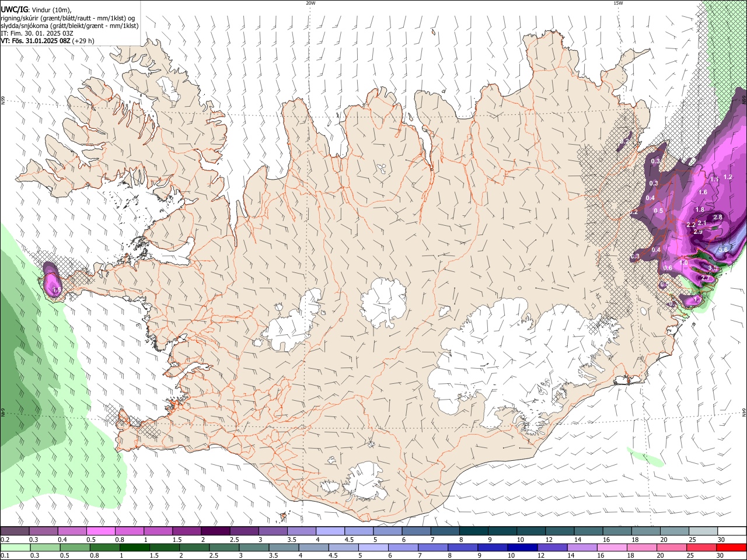Click the light pink 16 swatch in bottom legend
Viewport: 747px width, 560px height.
click(612, 547)
